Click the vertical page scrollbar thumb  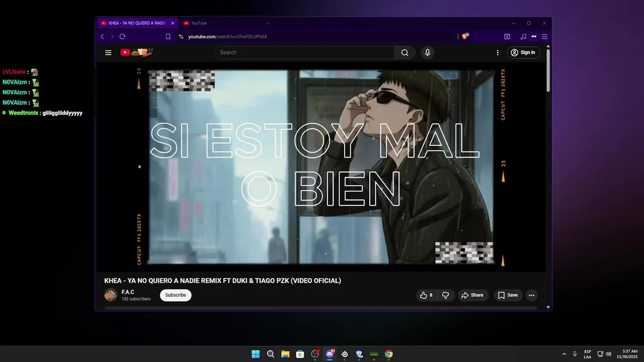(x=548, y=70)
